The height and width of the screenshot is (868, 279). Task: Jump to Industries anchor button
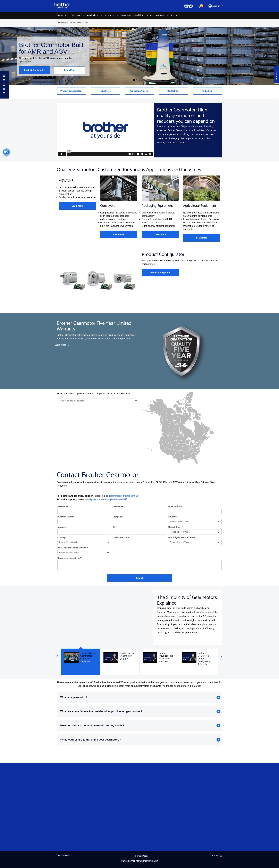click(x=105, y=91)
